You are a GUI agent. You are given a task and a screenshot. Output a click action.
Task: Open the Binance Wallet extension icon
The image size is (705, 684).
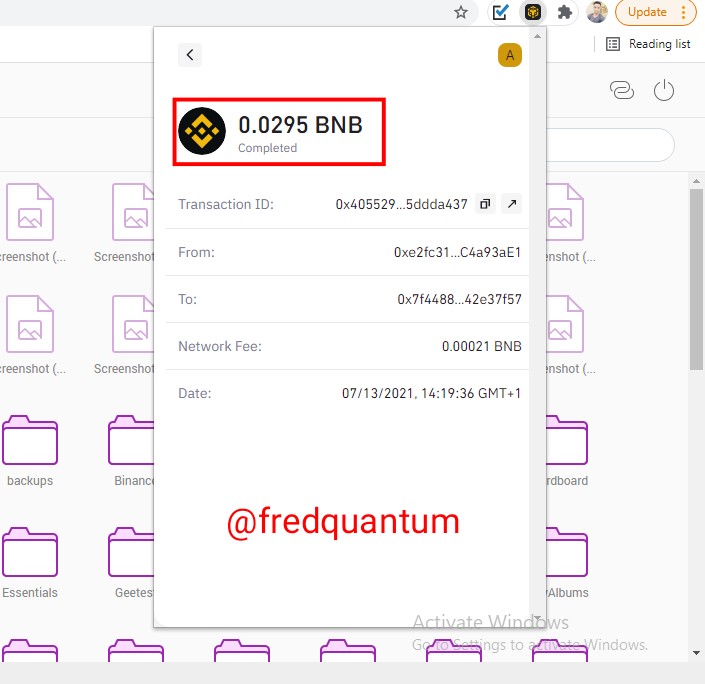[x=533, y=12]
